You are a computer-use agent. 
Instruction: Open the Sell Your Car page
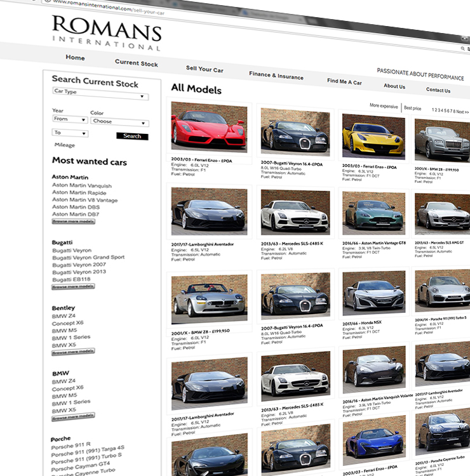(205, 69)
